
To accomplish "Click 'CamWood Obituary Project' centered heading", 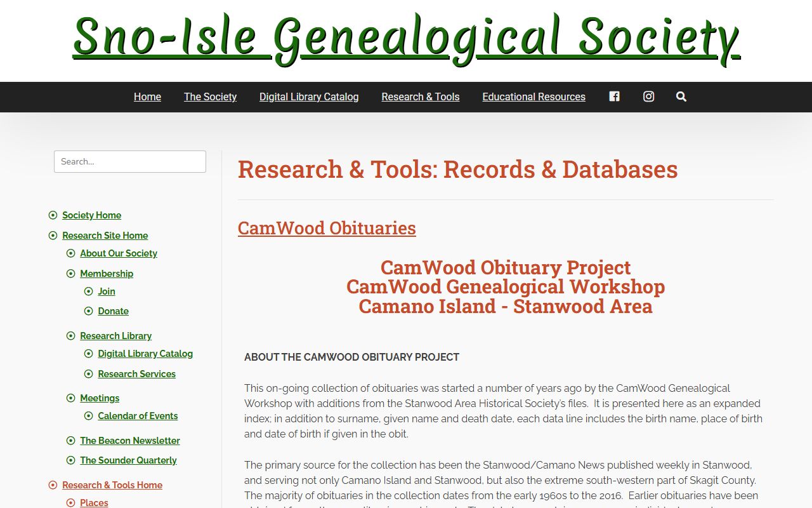I will pos(506,267).
